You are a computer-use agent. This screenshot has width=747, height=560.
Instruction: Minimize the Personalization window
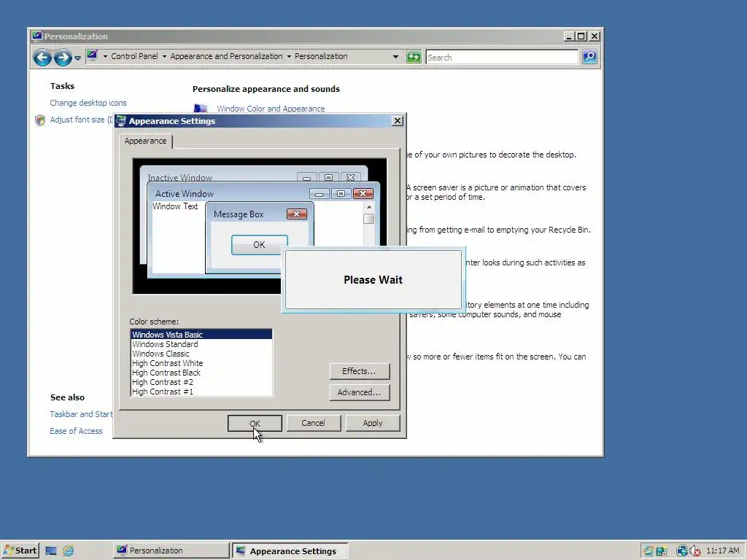(x=569, y=36)
